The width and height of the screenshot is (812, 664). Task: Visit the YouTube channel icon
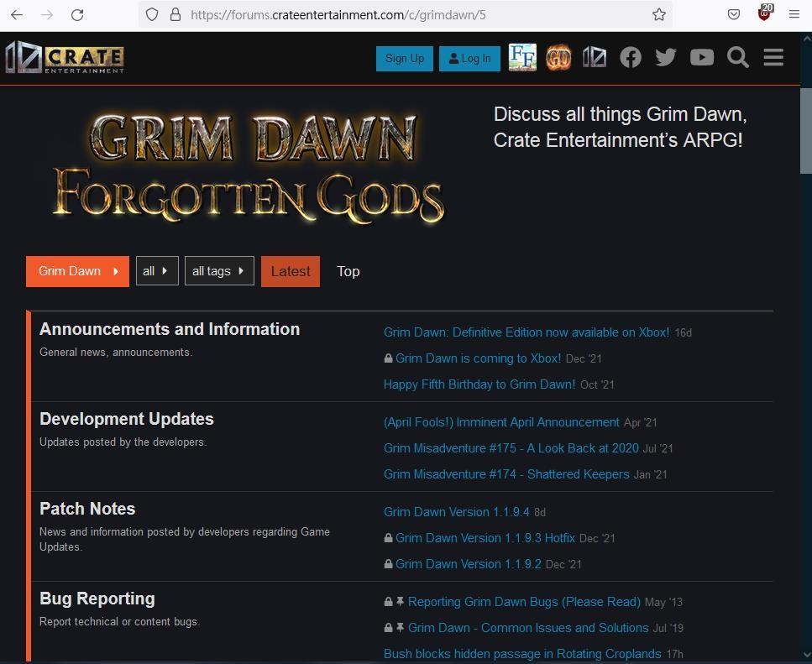(x=702, y=57)
